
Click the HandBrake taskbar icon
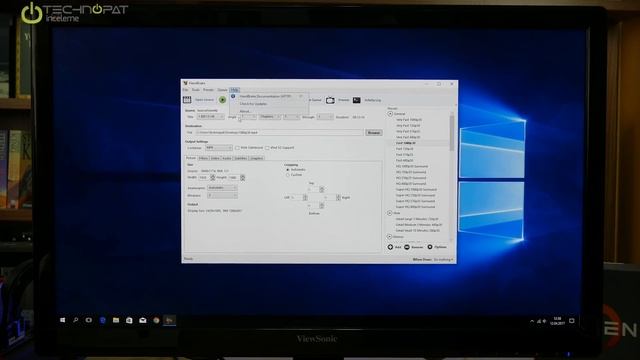(169, 320)
